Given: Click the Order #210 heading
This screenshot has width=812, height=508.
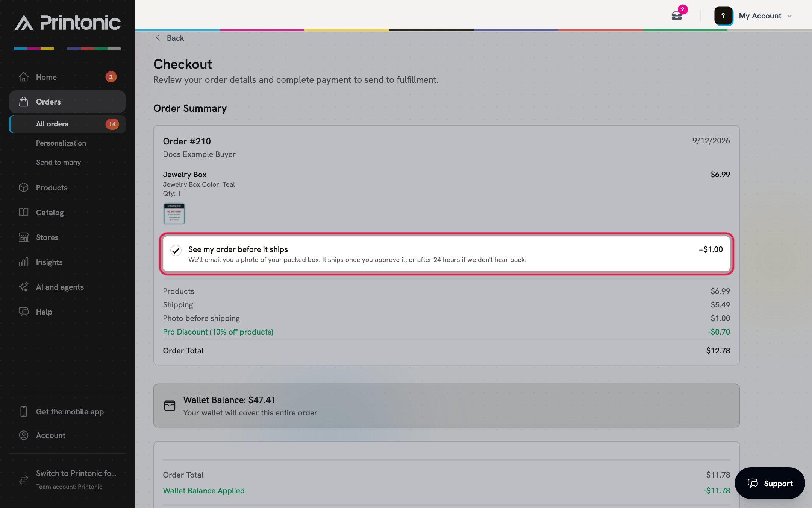Looking at the screenshot, I should click(187, 141).
